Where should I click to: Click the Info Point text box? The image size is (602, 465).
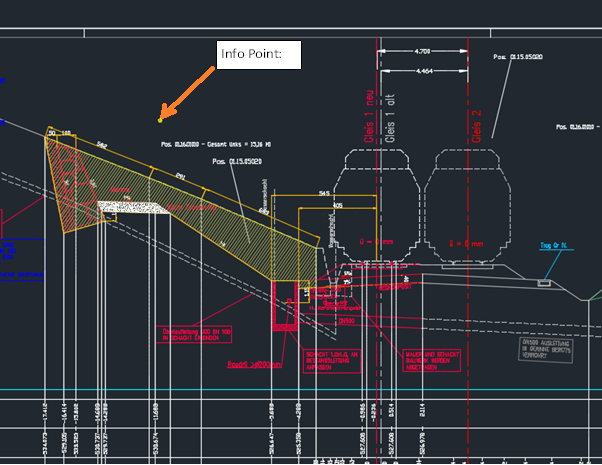259,56
